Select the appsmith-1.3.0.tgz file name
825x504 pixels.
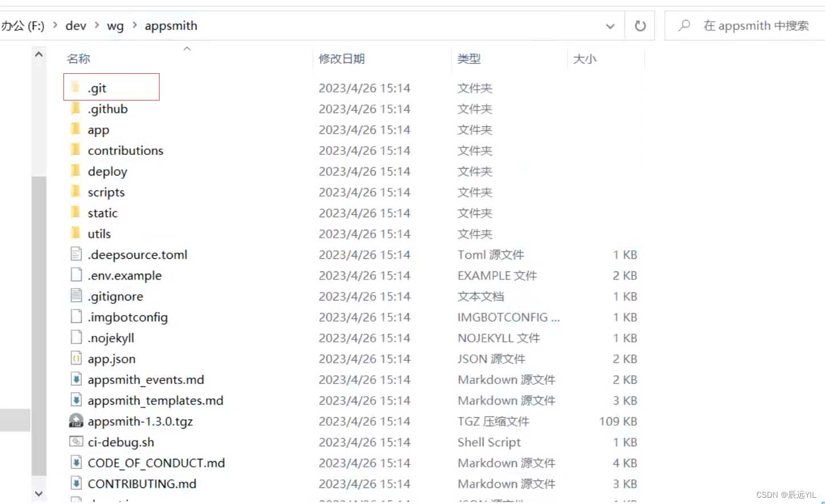(x=140, y=421)
